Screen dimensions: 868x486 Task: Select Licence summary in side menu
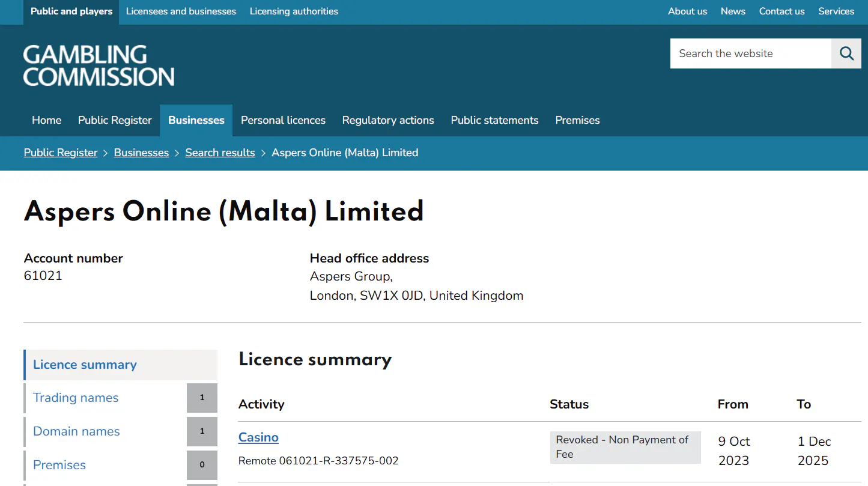121,365
